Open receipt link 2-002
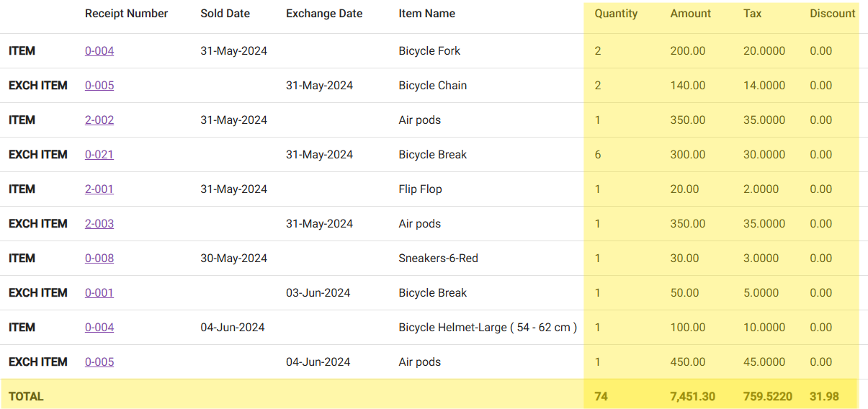The height and width of the screenshot is (409, 868). click(99, 120)
